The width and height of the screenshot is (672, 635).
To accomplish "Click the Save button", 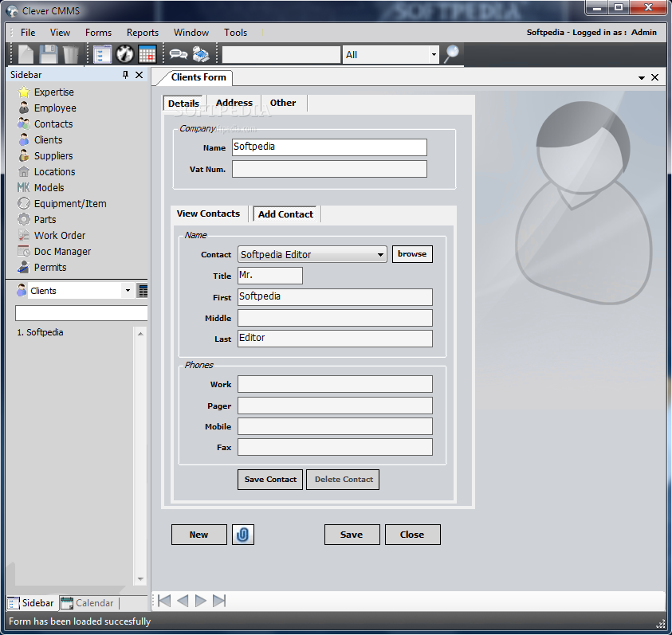I will pyautogui.click(x=352, y=535).
